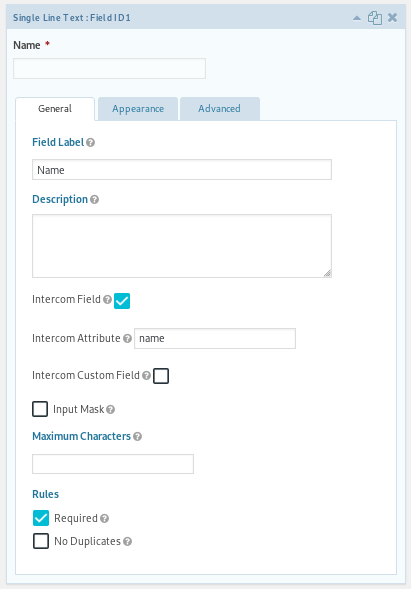
Task: Click the Field Label text box
Action: 182,170
